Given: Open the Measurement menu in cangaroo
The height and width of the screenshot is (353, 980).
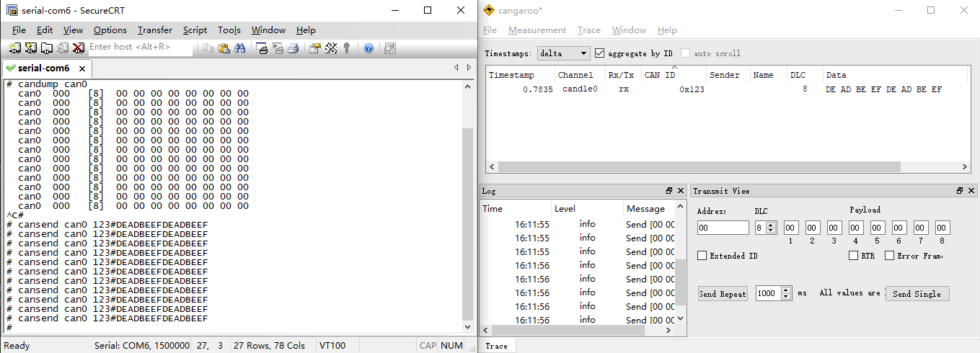Looking at the screenshot, I should click(537, 30).
